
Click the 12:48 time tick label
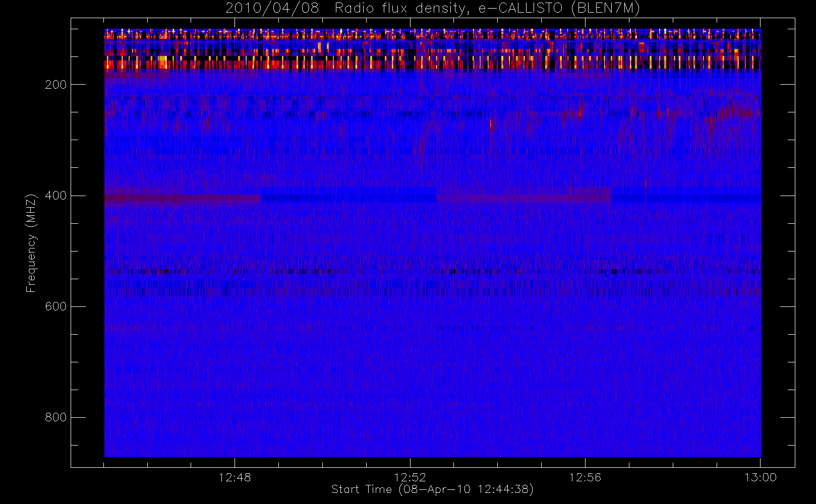235,477
